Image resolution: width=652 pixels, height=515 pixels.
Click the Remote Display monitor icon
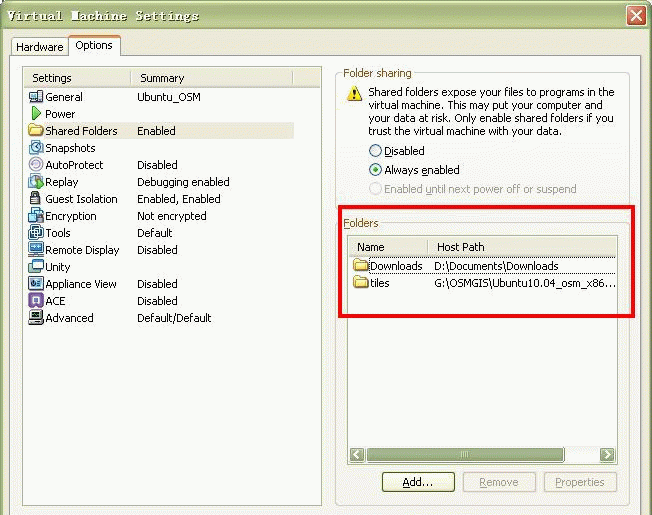click(x=36, y=249)
